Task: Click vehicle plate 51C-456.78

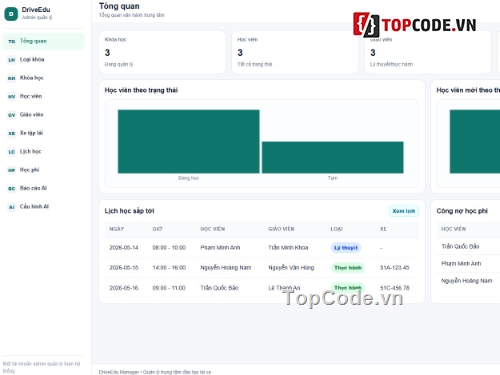Action: (395, 288)
